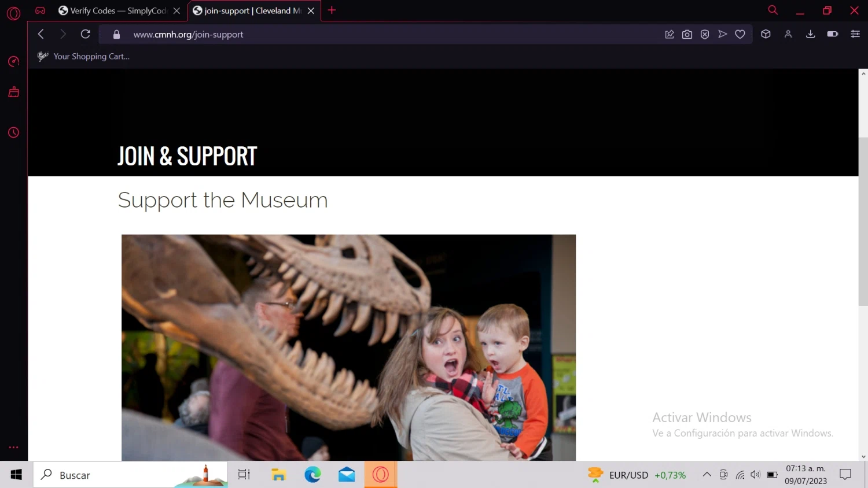Add page to bookmarks heart icon
Viewport: 868px width, 488px height.
point(740,34)
